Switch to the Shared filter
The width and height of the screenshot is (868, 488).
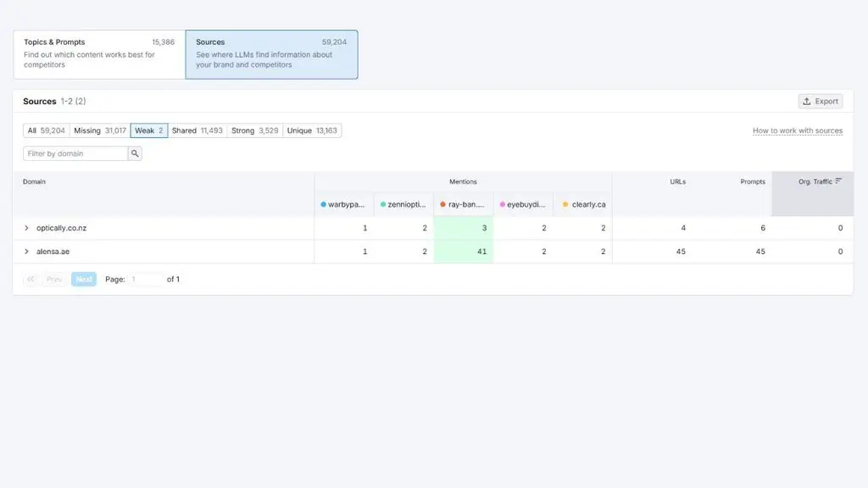click(197, 130)
